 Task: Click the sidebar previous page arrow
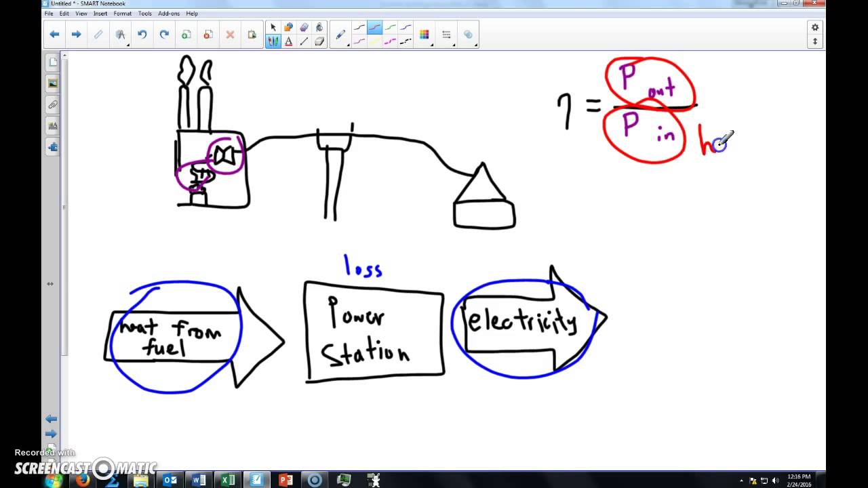click(51, 419)
